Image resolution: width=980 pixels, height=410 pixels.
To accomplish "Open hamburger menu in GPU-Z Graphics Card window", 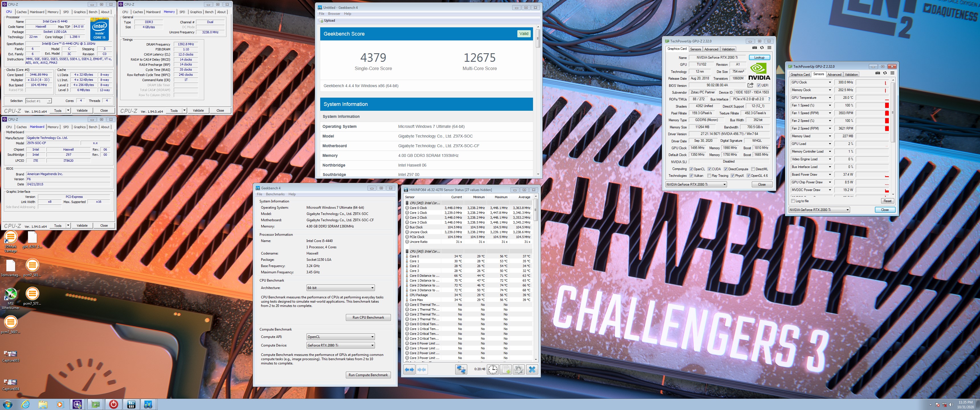I will click(x=769, y=48).
